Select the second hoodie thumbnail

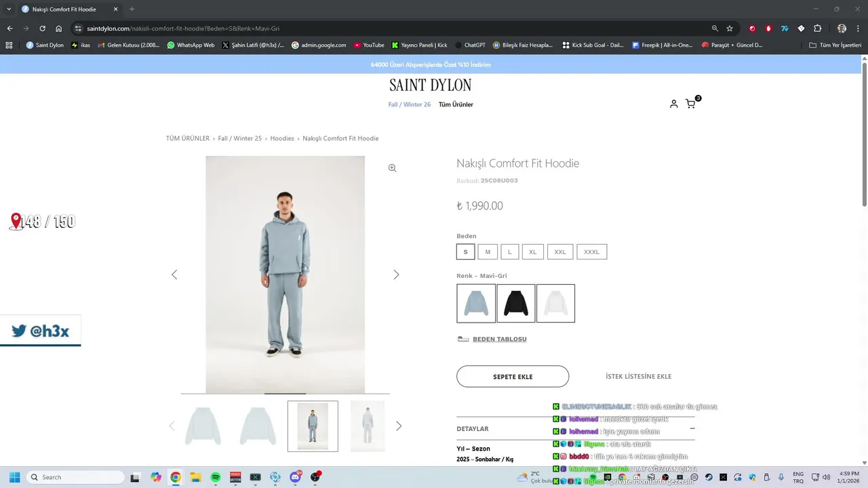click(x=258, y=426)
